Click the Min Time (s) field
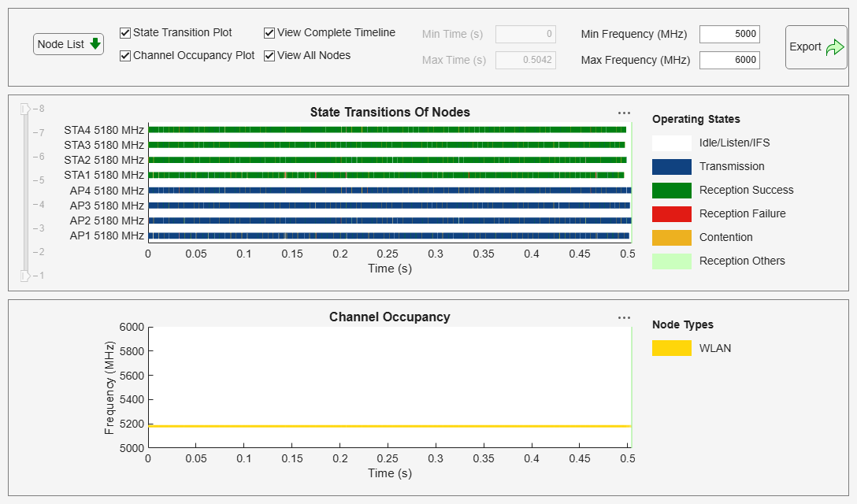This screenshot has height=504, width=857. 526,34
